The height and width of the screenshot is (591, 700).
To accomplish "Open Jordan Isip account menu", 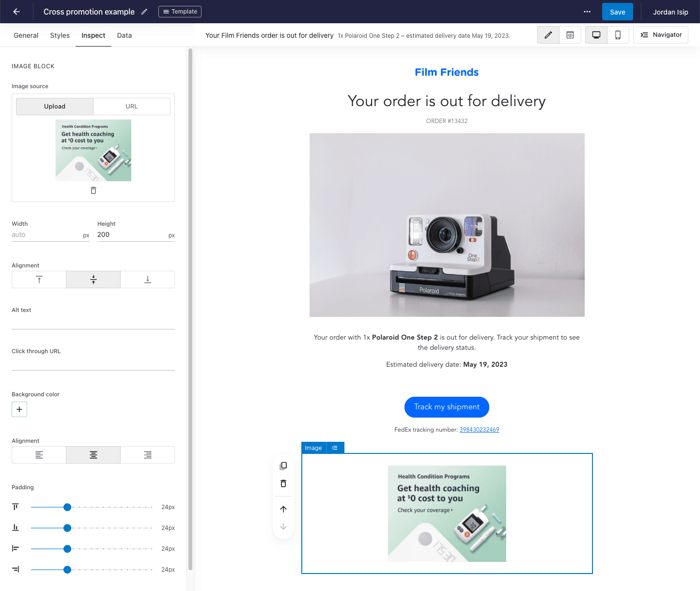I will (x=670, y=12).
